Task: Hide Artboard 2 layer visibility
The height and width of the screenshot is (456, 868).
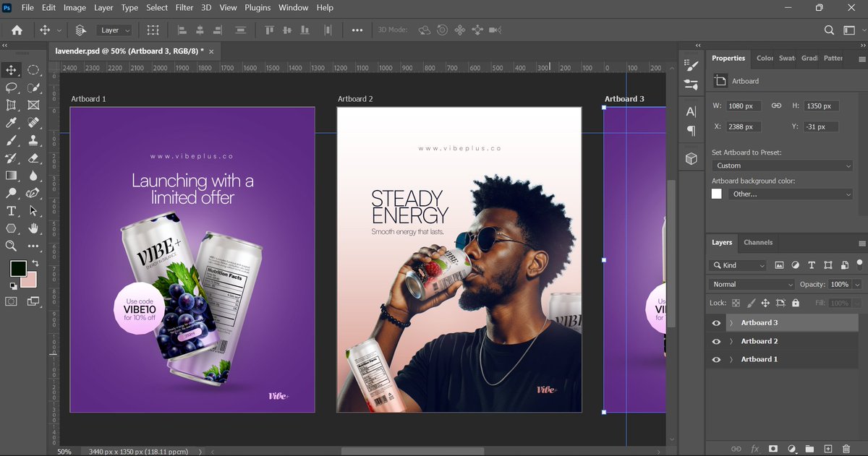Action: coord(716,341)
